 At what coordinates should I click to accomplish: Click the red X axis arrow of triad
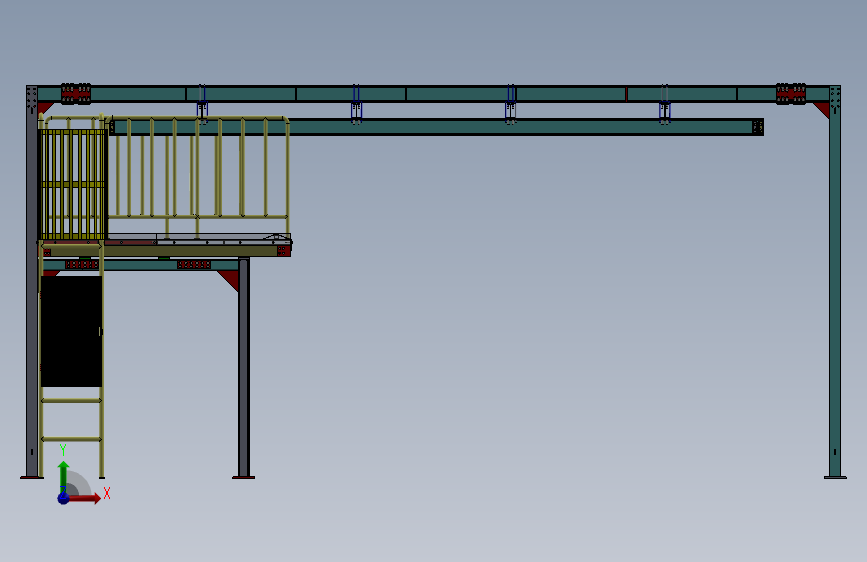tap(84, 498)
